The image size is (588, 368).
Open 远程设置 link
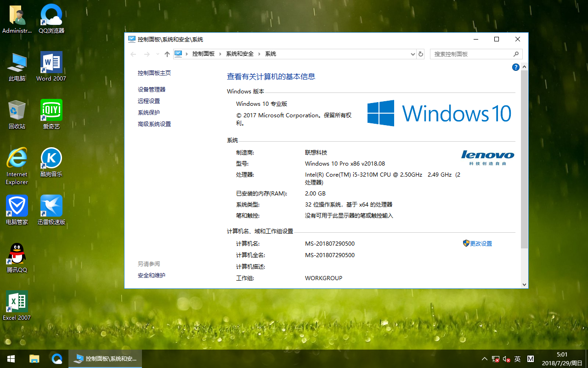click(149, 101)
